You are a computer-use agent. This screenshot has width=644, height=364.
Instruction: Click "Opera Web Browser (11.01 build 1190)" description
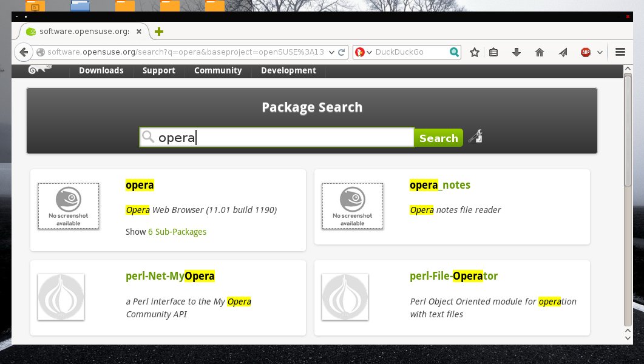pos(202,210)
